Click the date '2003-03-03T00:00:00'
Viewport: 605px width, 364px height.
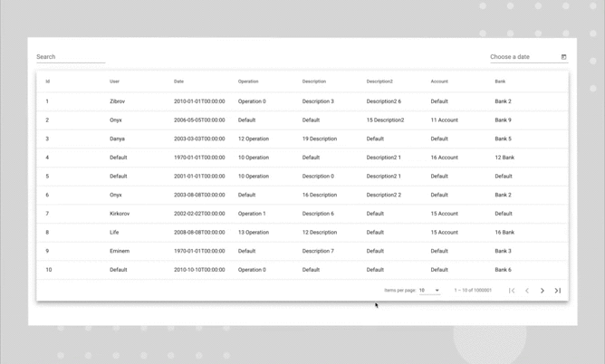pos(199,139)
